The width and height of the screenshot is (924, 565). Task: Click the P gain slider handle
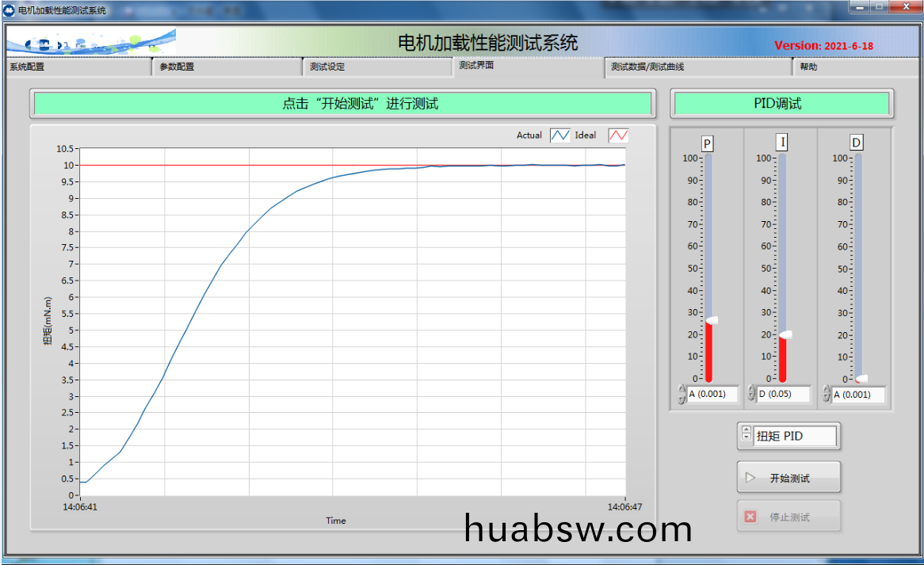[711, 320]
